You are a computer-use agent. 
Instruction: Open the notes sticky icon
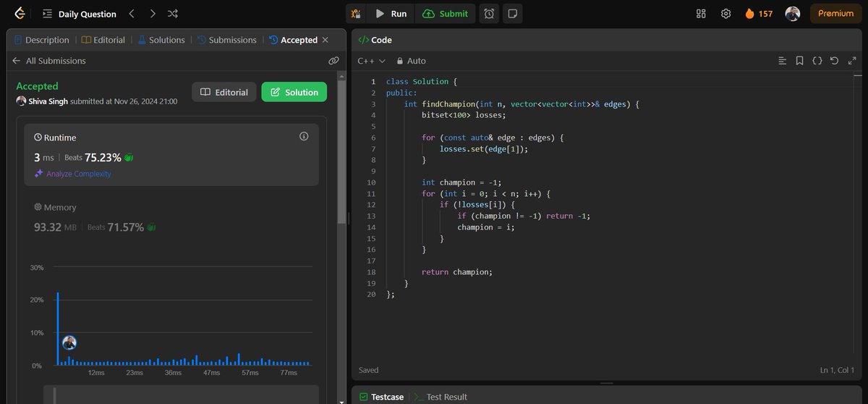(x=512, y=14)
